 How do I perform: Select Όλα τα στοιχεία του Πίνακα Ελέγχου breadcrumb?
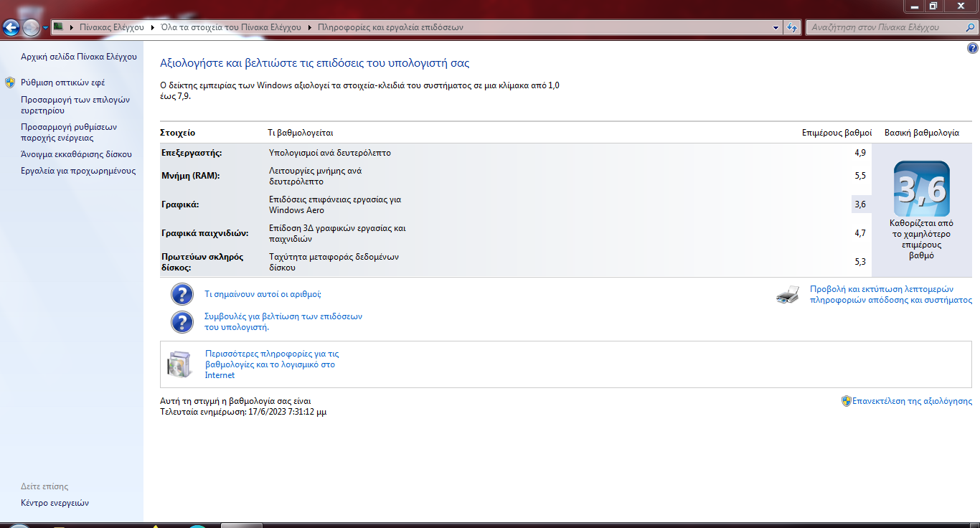coord(230,27)
